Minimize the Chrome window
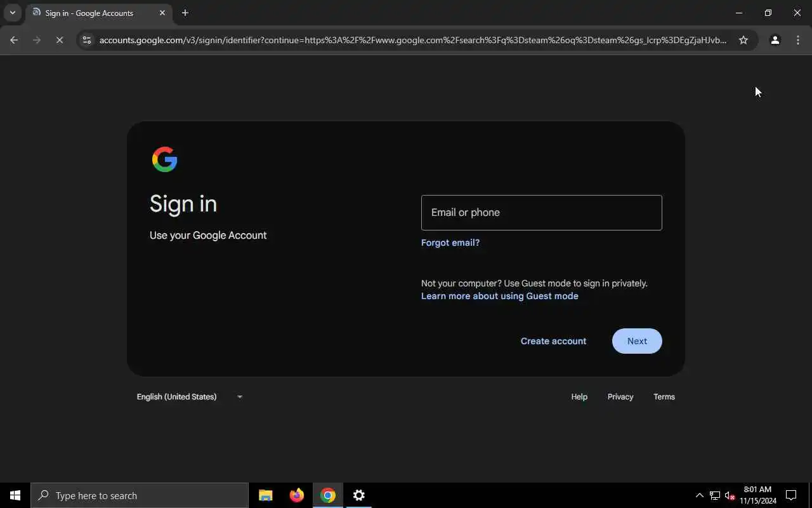This screenshot has width=812, height=508. 739,13
